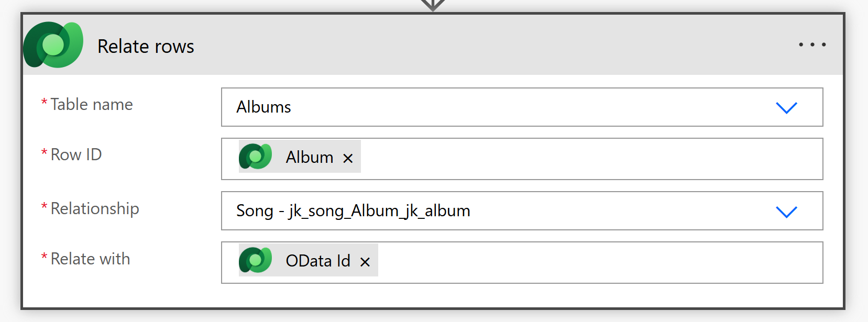Viewport: 868px width, 322px height.
Task: Remove the OData Id token
Action: [x=365, y=262]
